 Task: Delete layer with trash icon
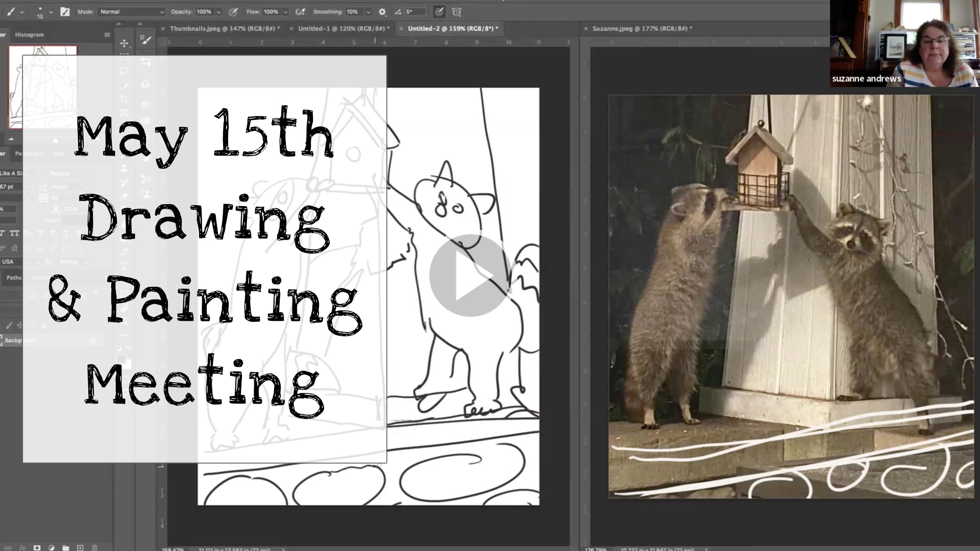click(x=94, y=547)
